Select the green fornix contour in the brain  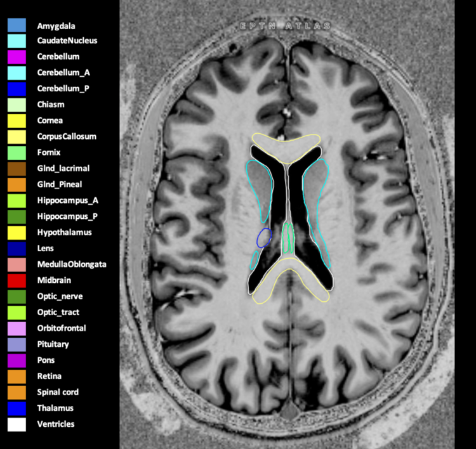tap(288, 237)
